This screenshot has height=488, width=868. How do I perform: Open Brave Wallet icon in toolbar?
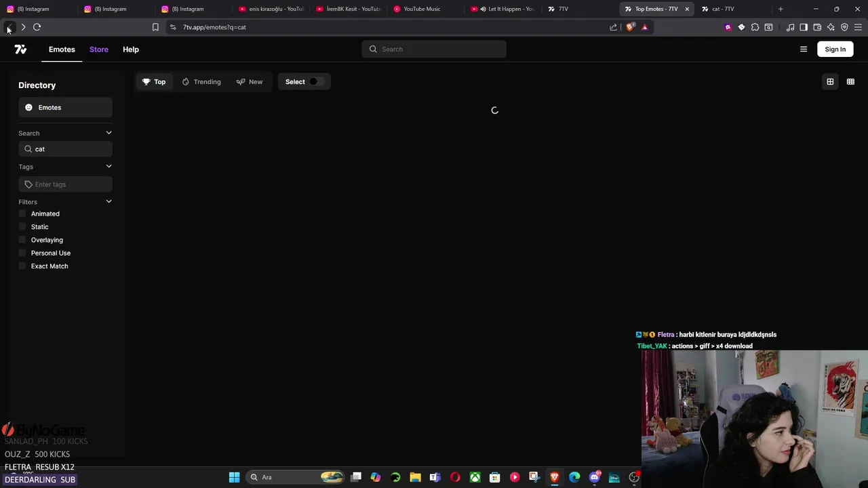click(817, 27)
